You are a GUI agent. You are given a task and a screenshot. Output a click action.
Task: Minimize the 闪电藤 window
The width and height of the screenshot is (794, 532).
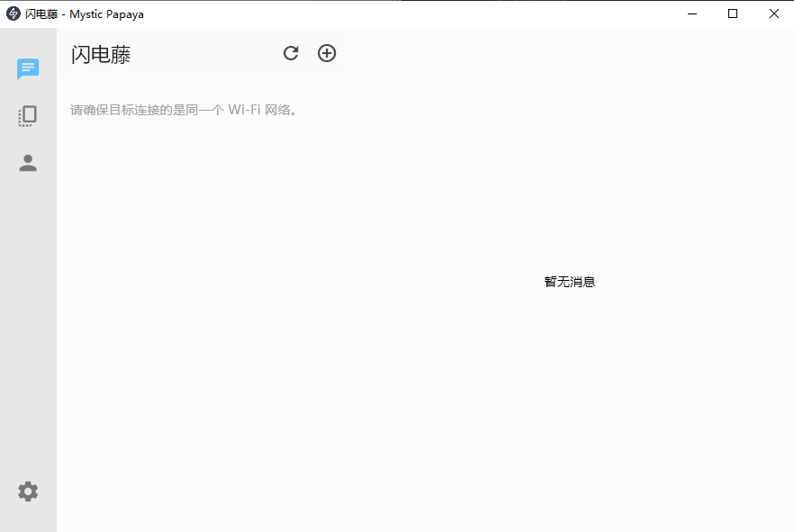[x=691, y=14]
